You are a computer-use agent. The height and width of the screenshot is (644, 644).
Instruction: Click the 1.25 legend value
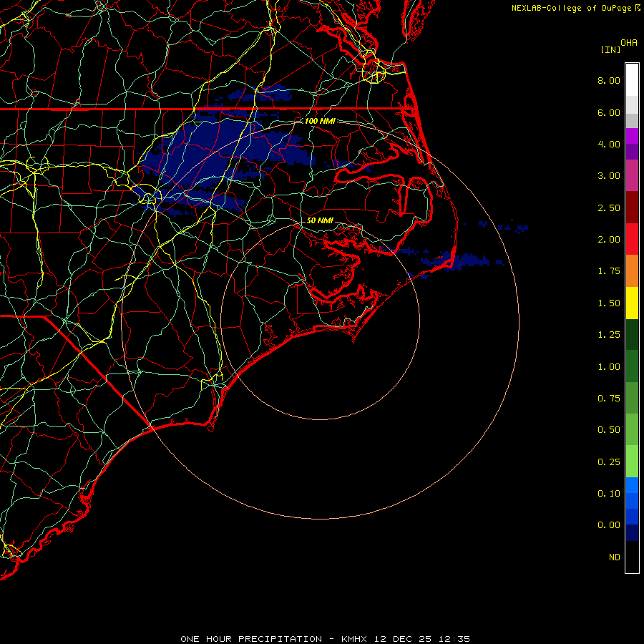click(x=609, y=335)
